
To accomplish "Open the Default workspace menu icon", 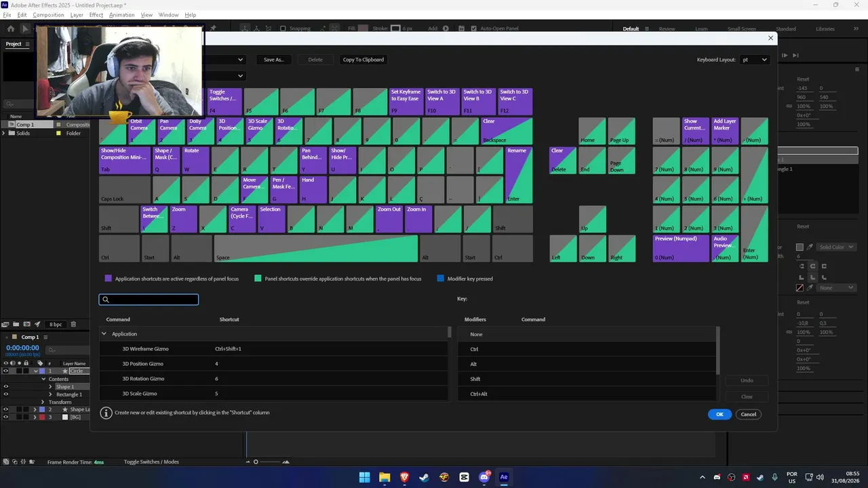I will tap(647, 29).
